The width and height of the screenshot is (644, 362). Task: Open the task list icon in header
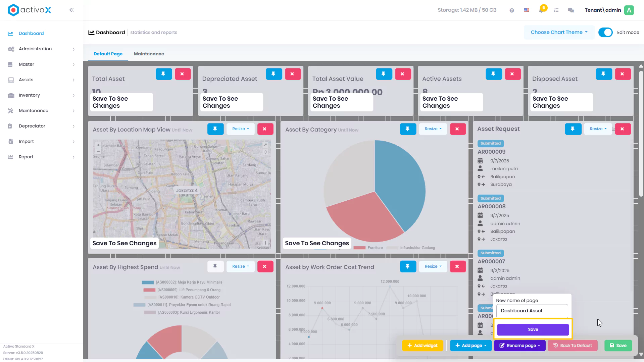coord(556,10)
